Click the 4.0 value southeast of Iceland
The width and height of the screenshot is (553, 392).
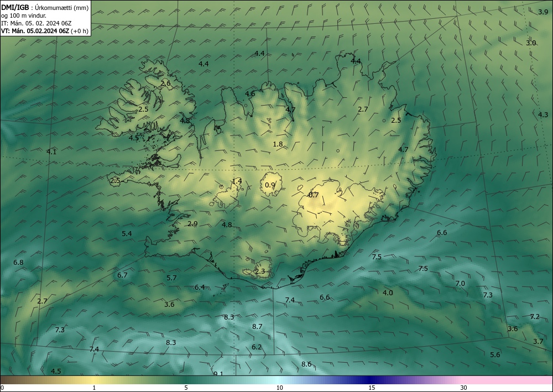pyautogui.click(x=388, y=292)
